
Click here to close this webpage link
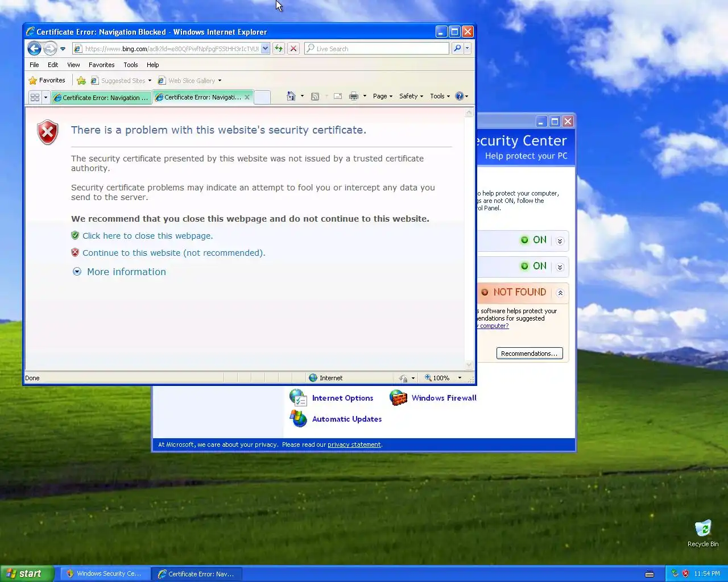147,236
